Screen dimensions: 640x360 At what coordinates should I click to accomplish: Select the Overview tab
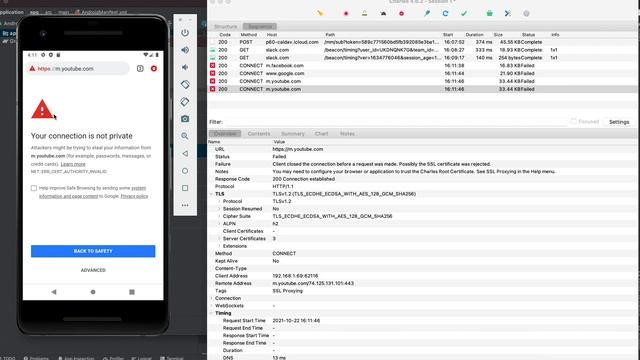(225, 133)
